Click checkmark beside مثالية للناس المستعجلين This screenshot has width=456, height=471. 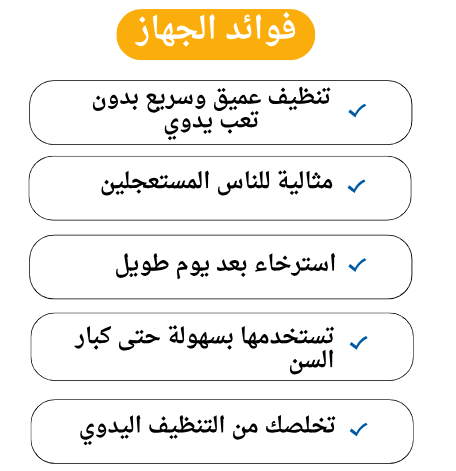tap(357, 186)
